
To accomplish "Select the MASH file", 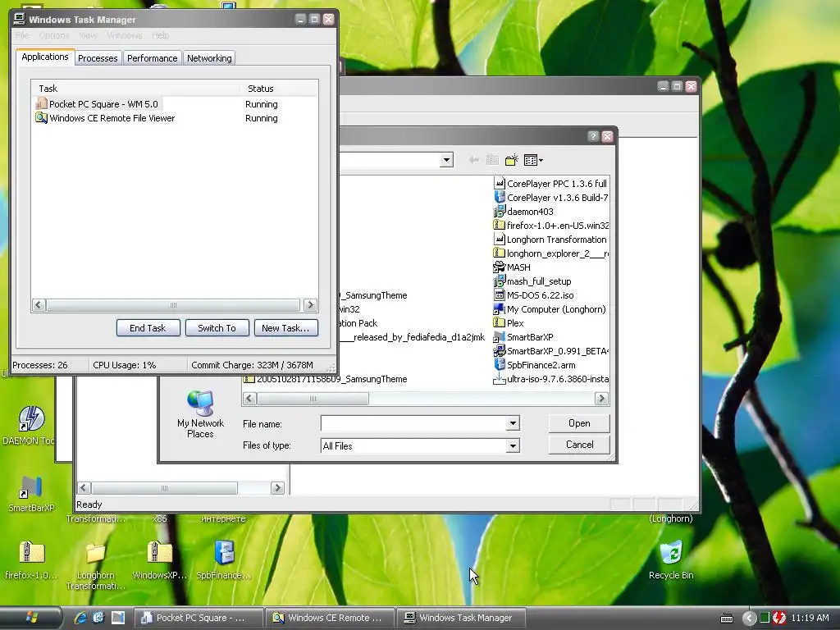I will tap(512, 267).
